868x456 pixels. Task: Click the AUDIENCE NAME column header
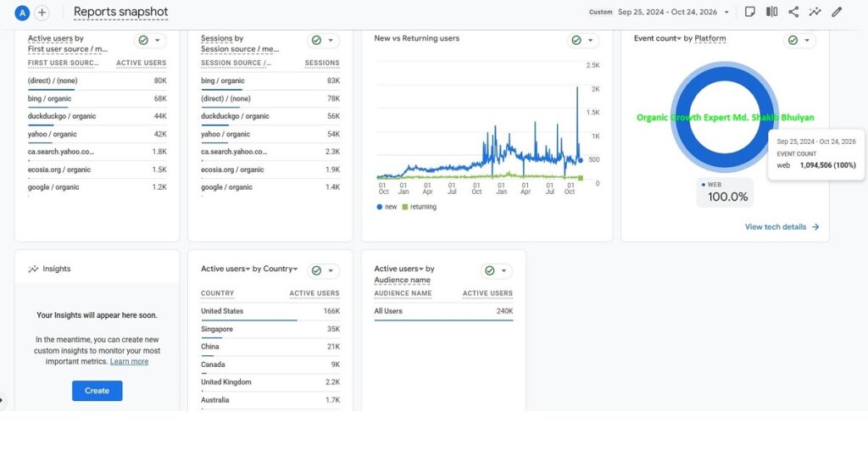[403, 293]
